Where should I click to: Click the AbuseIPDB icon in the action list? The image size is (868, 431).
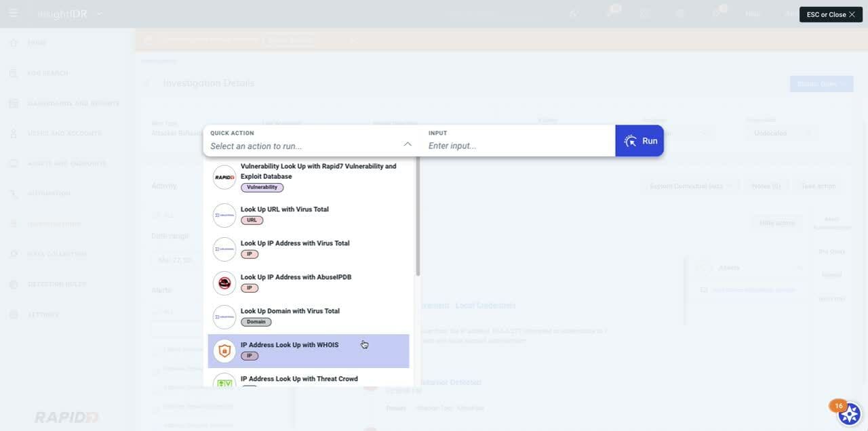point(224,283)
